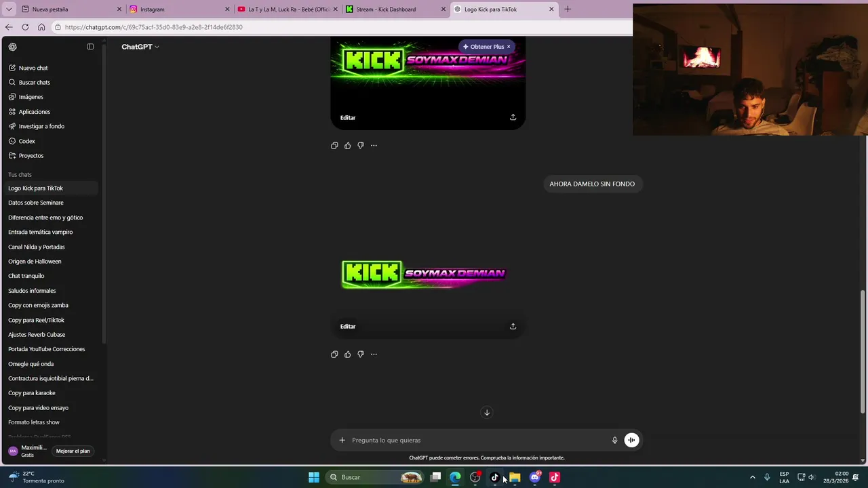The image size is (868, 488).
Task: Reload the page in browser
Action: click(25, 27)
